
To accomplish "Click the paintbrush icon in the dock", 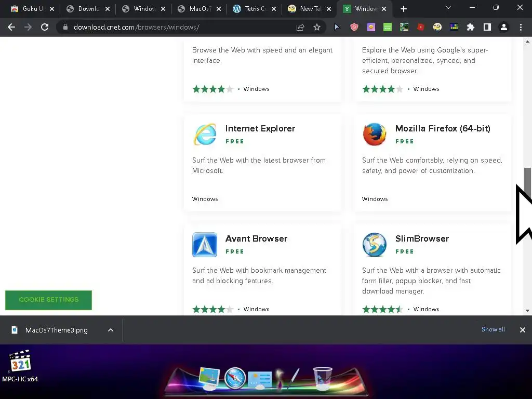I will click(x=295, y=378).
